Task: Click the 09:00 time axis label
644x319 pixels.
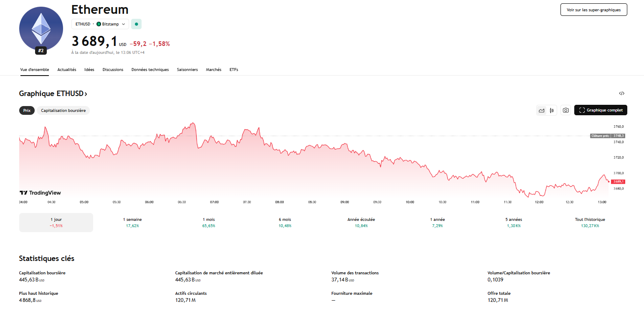Action: pos(345,202)
